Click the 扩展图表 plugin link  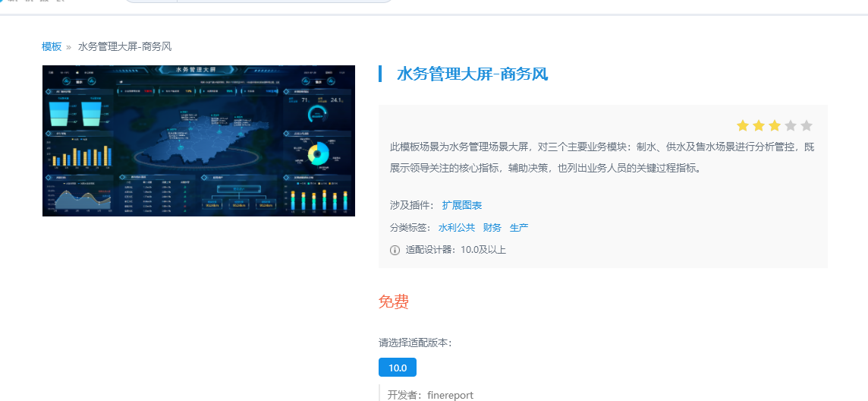pos(461,206)
